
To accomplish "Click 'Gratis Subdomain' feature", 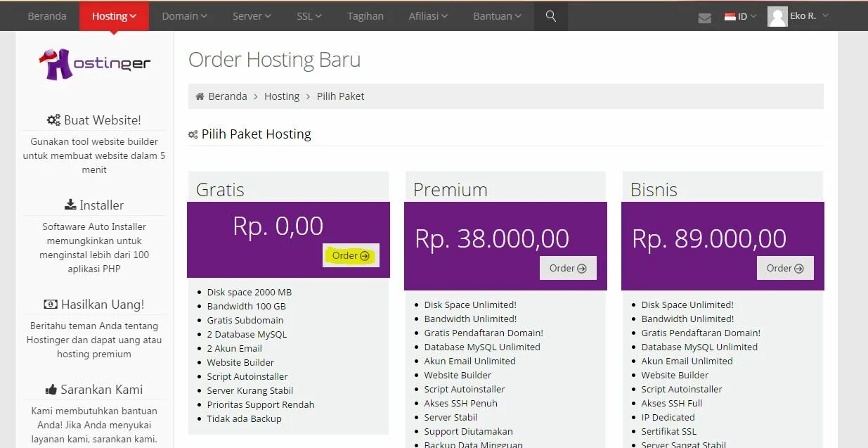I will [245, 320].
